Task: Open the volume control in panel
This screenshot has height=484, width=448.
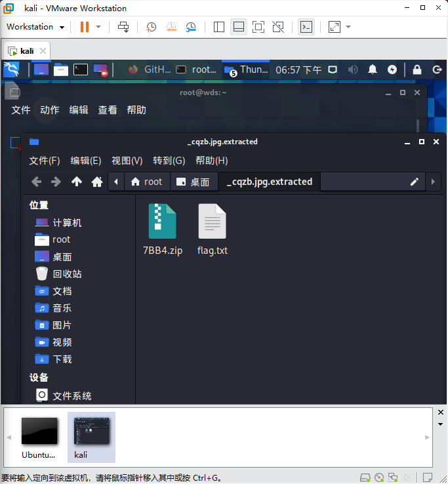Action: [353, 70]
